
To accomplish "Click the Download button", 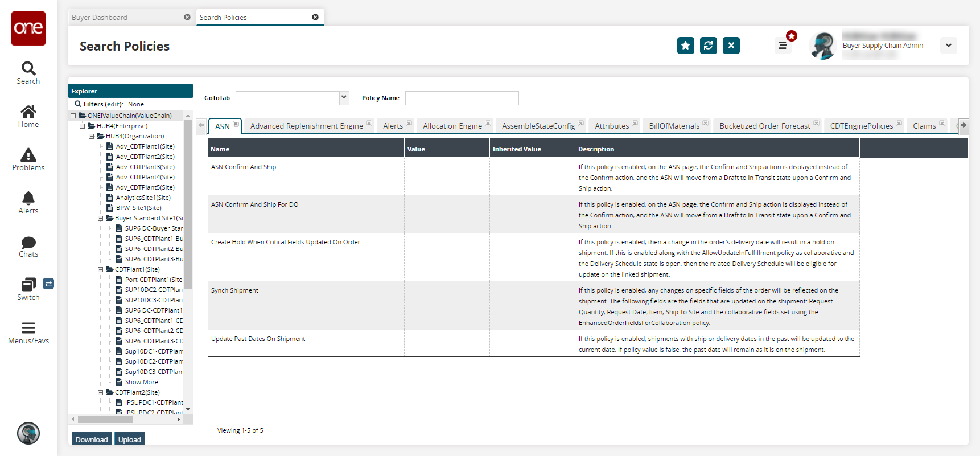I will (x=92, y=439).
